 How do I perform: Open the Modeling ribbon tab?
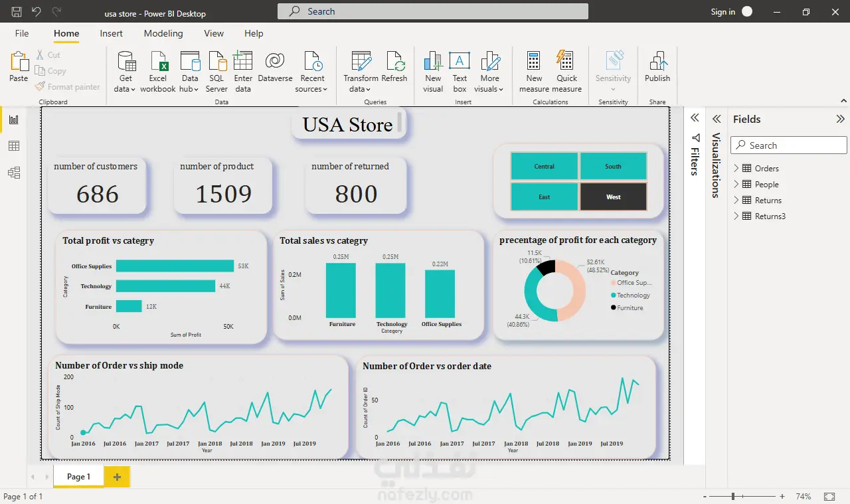point(163,33)
